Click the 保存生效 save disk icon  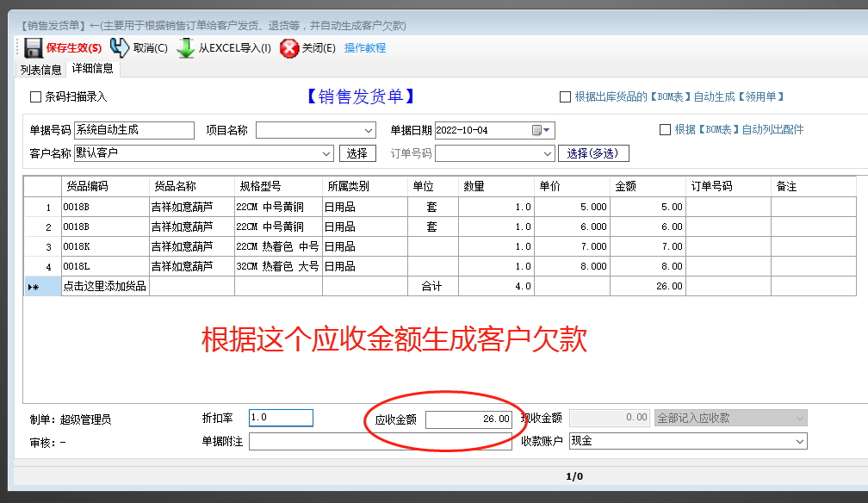click(x=32, y=49)
